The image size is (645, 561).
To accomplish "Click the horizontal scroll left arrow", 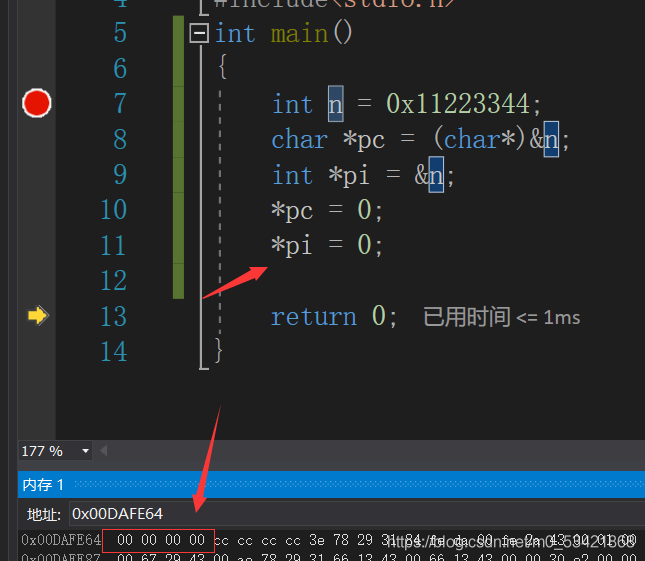I will (x=104, y=451).
